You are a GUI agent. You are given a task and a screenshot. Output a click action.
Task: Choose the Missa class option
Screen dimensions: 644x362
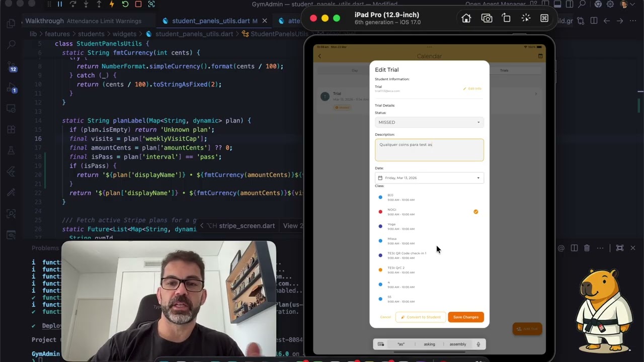[x=429, y=241]
